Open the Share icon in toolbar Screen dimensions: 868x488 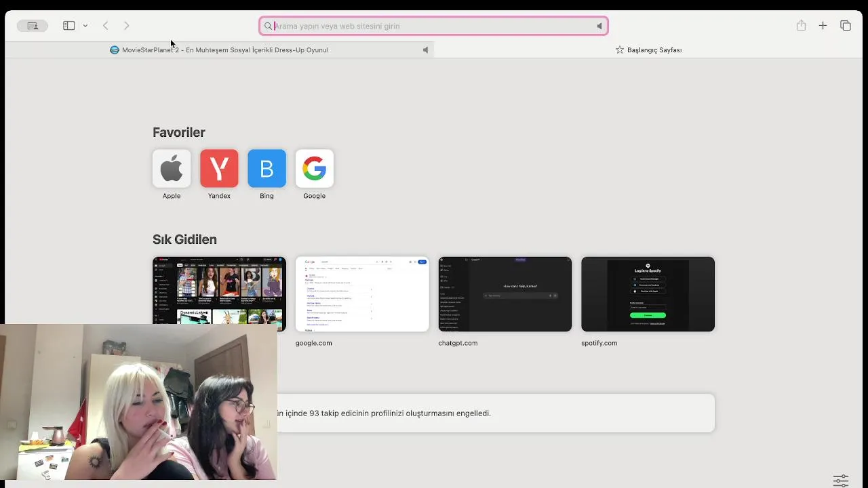click(801, 25)
